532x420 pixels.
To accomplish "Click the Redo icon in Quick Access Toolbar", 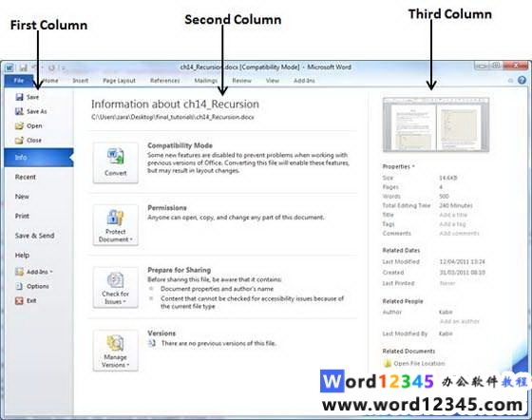I will [51, 67].
